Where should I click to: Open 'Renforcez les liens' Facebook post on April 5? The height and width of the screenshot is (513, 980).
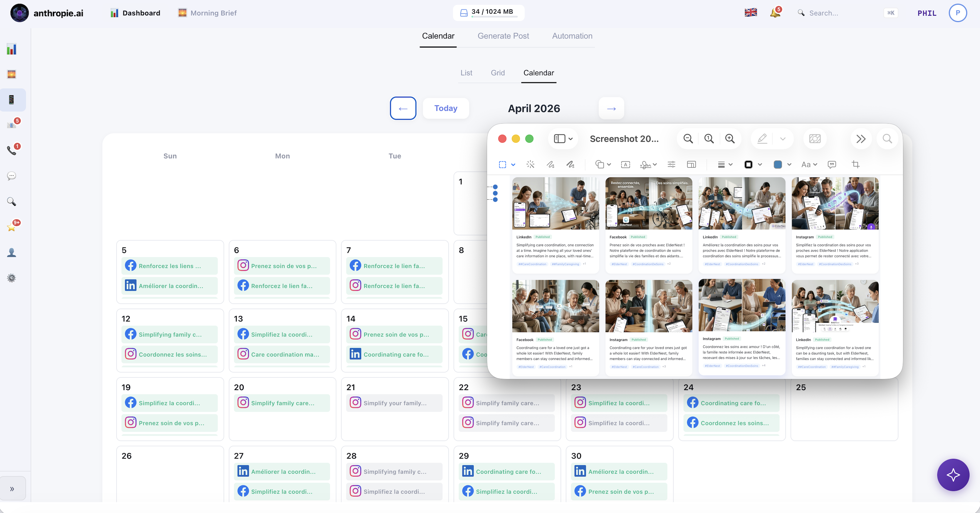[x=169, y=266]
